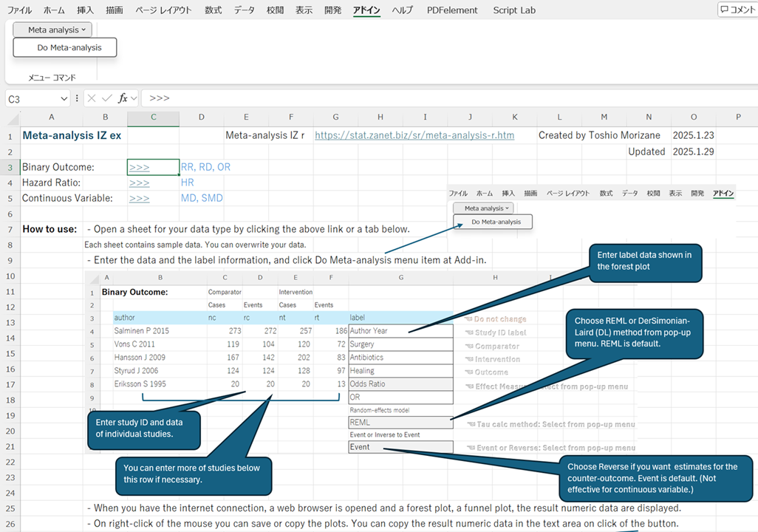Open the 挿入 ribbon tab
Viewport: 758px width, 532px height.
[85, 10]
